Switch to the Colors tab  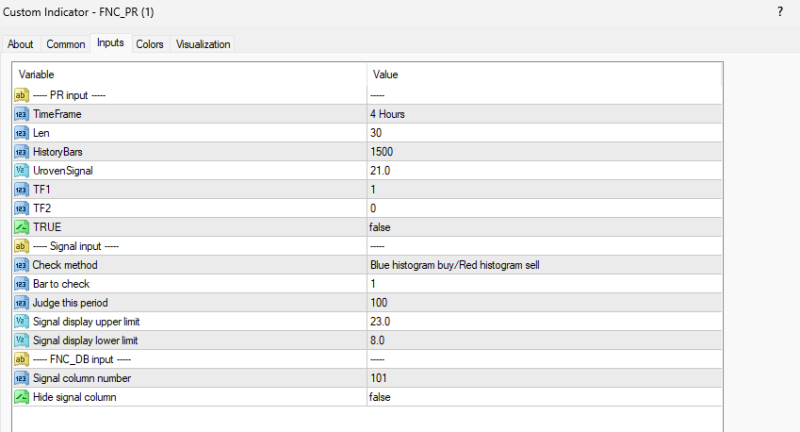click(150, 44)
